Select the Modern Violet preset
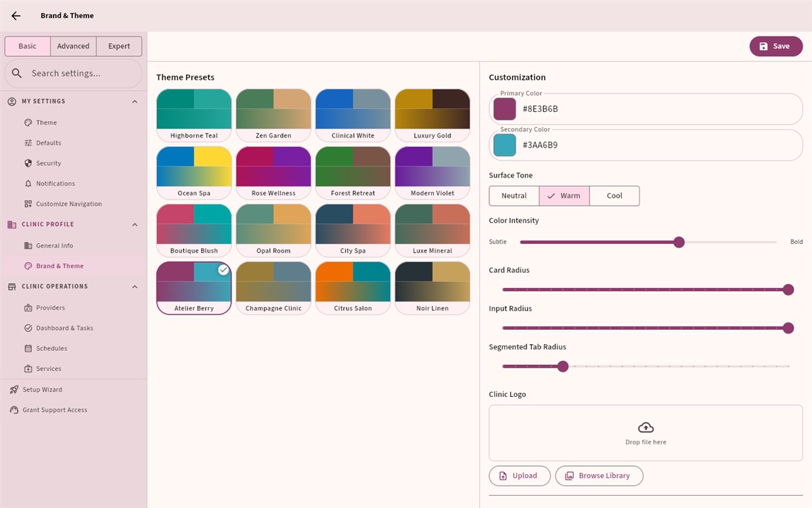Image resolution: width=812 pixels, height=508 pixels. coord(432,173)
